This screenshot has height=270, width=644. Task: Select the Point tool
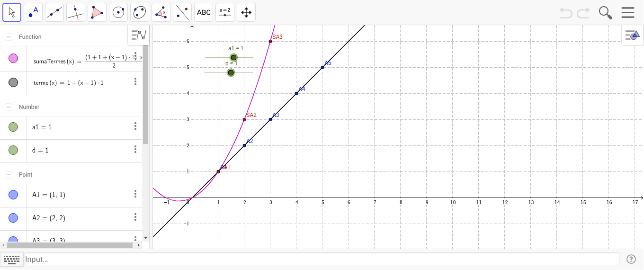tap(33, 12)
